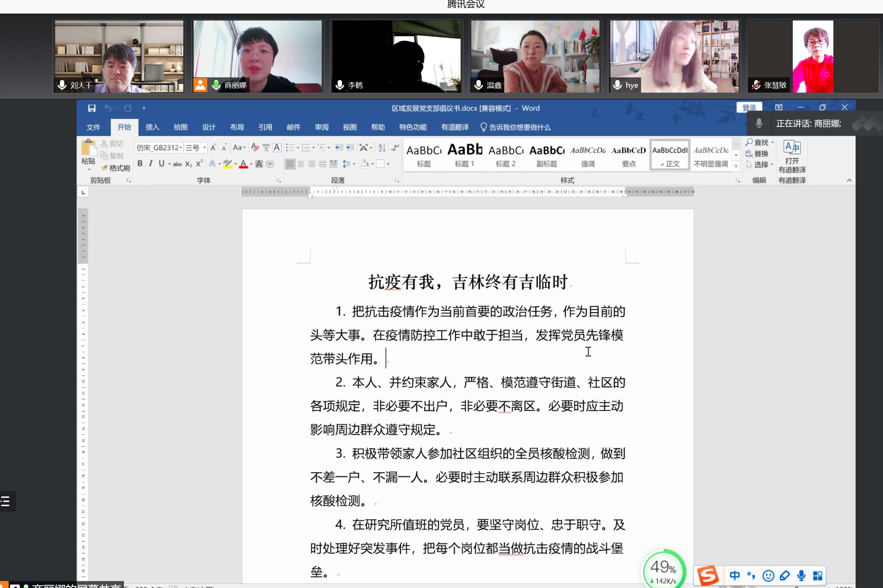Image resolution: width=883 pixels, height=588 pixels.
Task: Click the Center alignment icon
Action: pyautogui.click(x=301, y=164)
